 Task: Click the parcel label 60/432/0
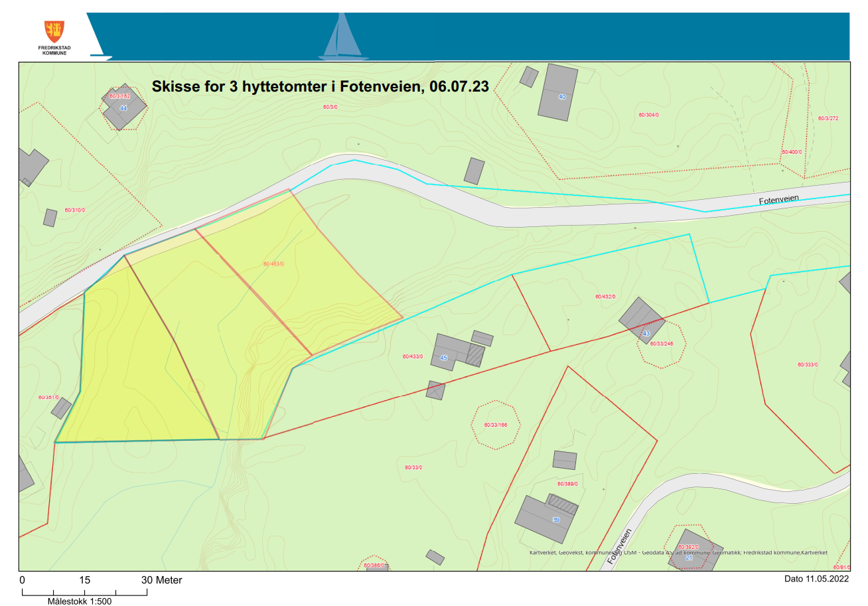pos(605,297)
